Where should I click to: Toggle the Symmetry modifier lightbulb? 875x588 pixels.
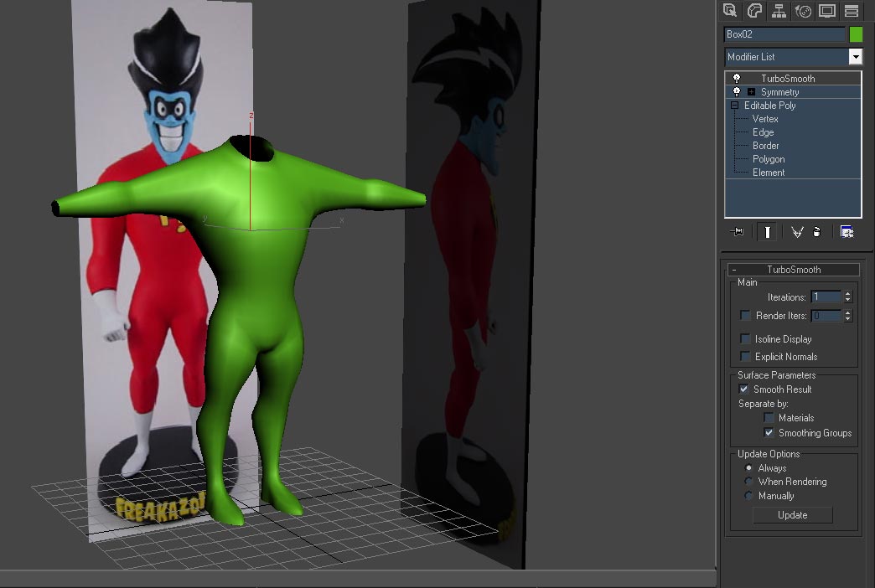tap(737, 91)
